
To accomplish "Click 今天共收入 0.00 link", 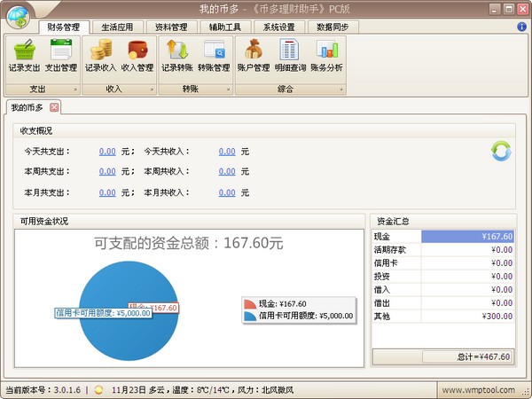I will click(x=227, y=152).
